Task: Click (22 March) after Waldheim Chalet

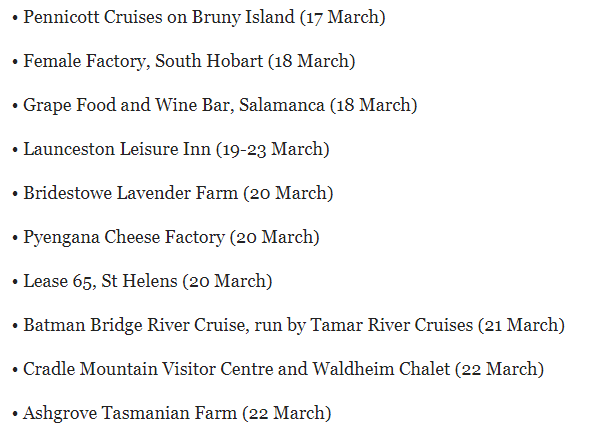Action: tap(499, 369)
